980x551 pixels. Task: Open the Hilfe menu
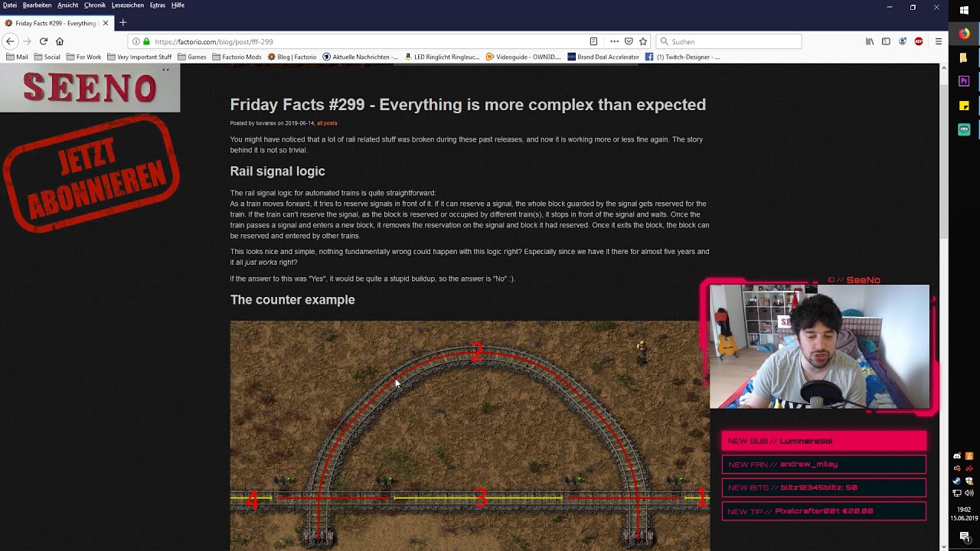(178, 5)
